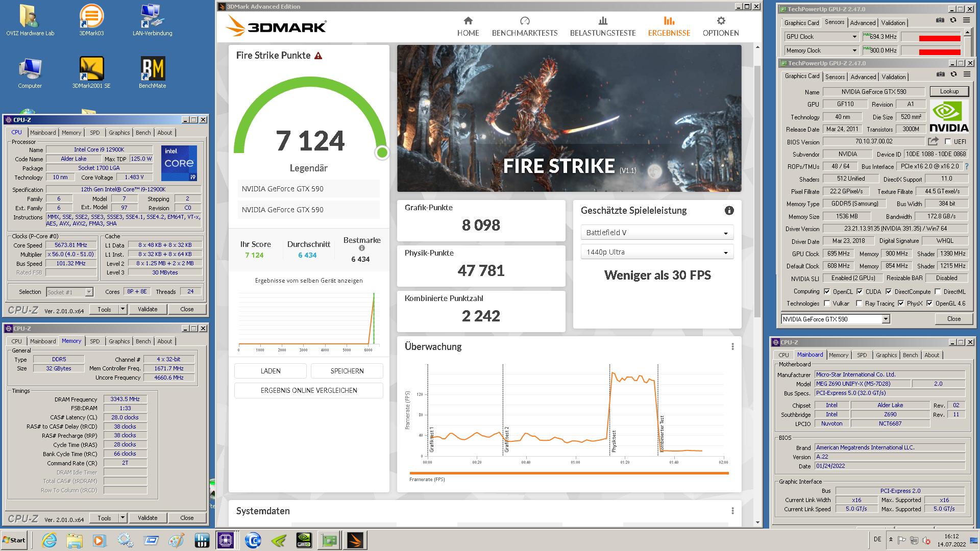Click Validate in the upper CPU-Z window
The width and height of the screenshot is (980, 551).
tap(148, 309)
